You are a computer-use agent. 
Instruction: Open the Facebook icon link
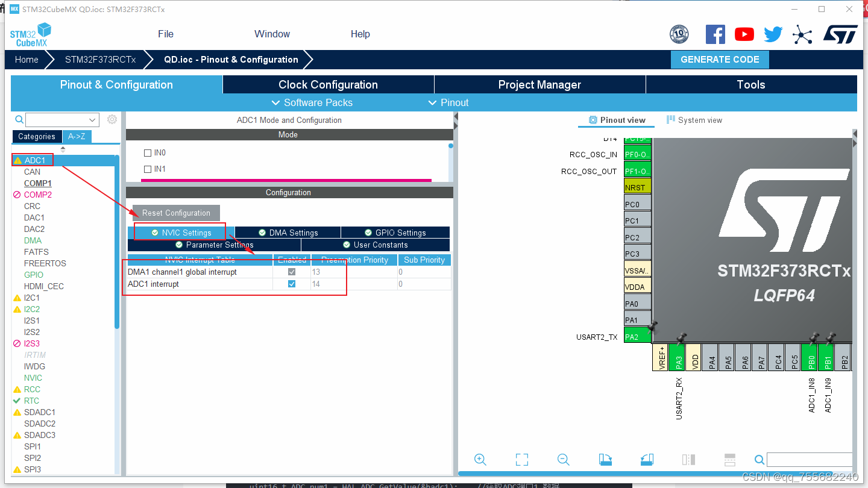pyautogui.click(x=715, y=34)
